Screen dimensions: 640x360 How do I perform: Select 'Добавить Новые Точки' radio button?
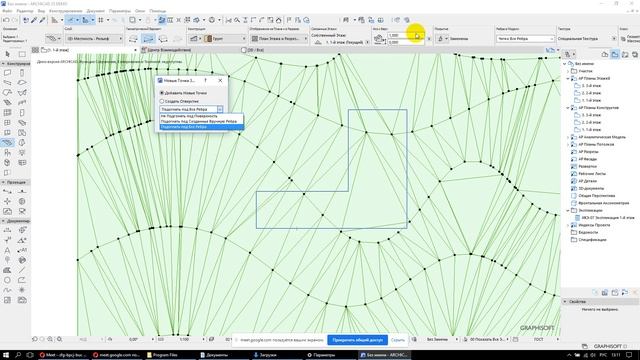(162, 93)
